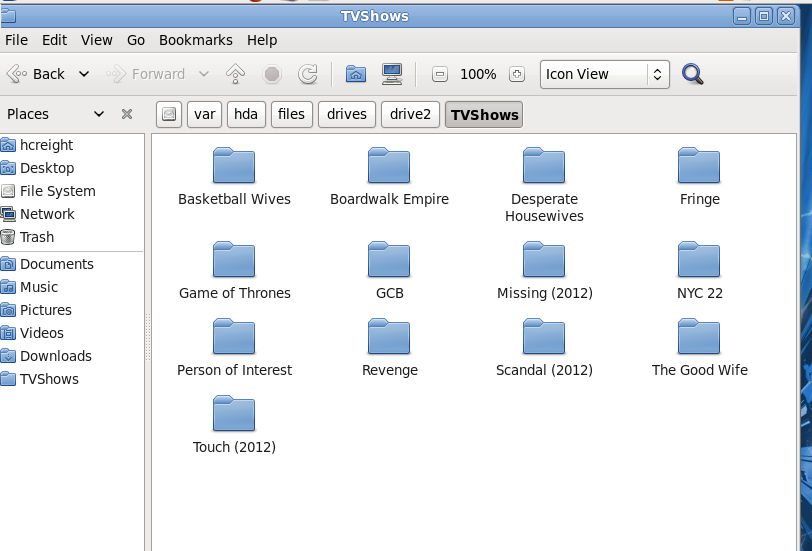
Task: Jump to the drive2 path button
Action: tap(410, 114)
